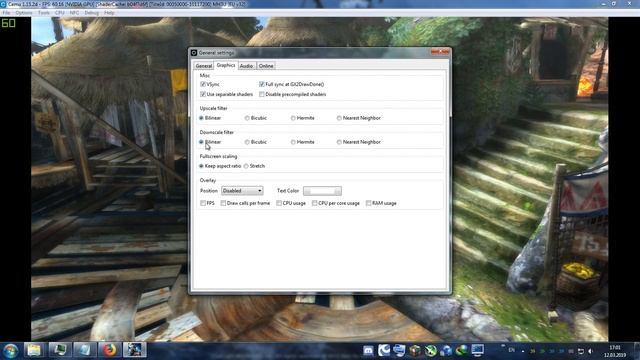This screenshot has width=640, height=360.
Task: Switch to the Graphics tab
Action: coord(226,65)
